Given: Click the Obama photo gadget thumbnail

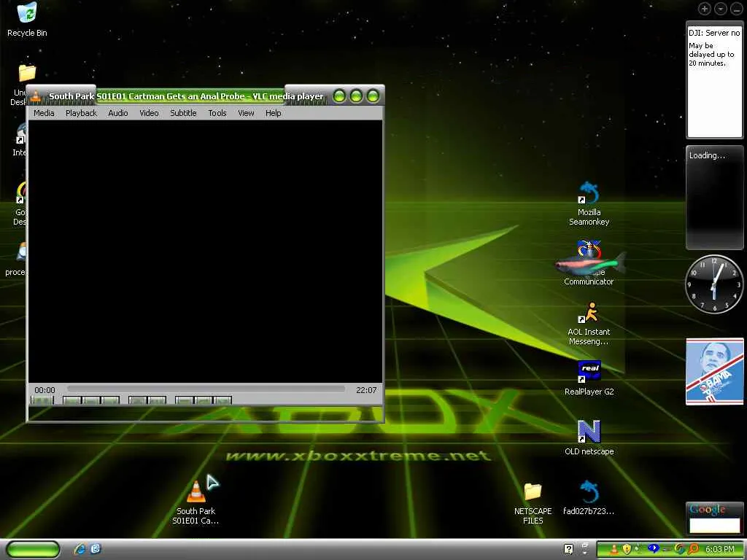Looking at the screenshot, I should pos(715,371).
